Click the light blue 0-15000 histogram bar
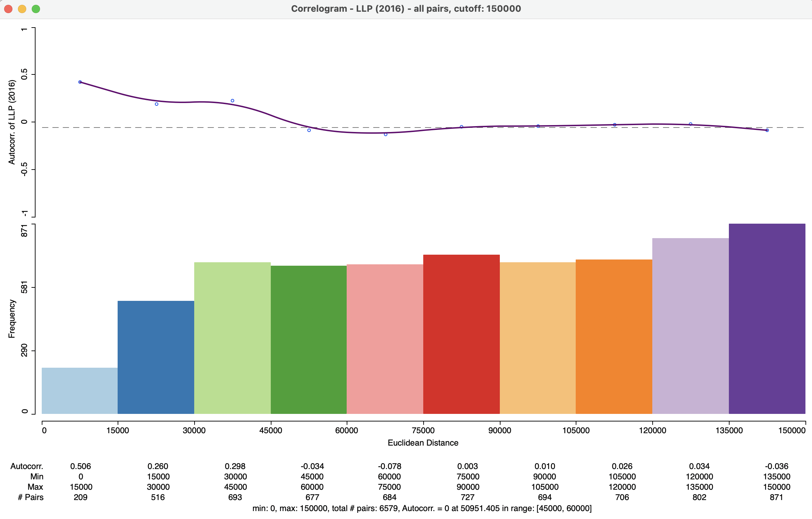The image size is (812, 519). pyautogui.click(x=80, y=390)
